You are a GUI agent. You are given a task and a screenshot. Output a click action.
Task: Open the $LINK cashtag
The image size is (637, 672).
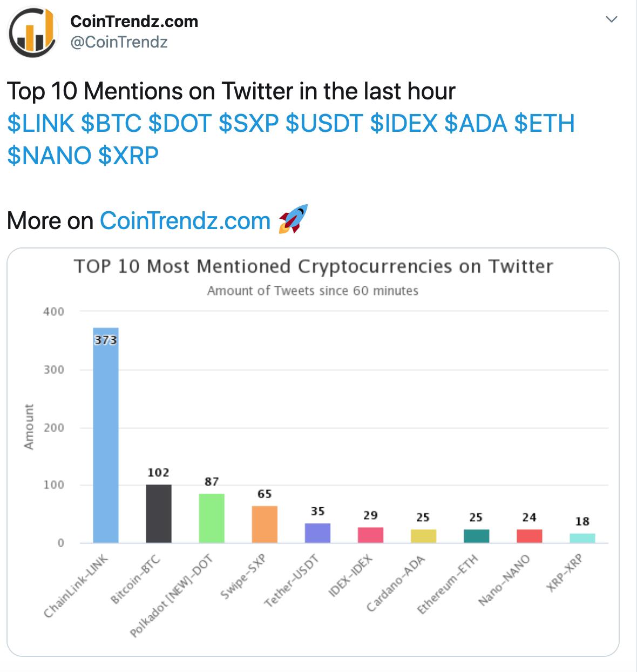click(x=40, y=123)
